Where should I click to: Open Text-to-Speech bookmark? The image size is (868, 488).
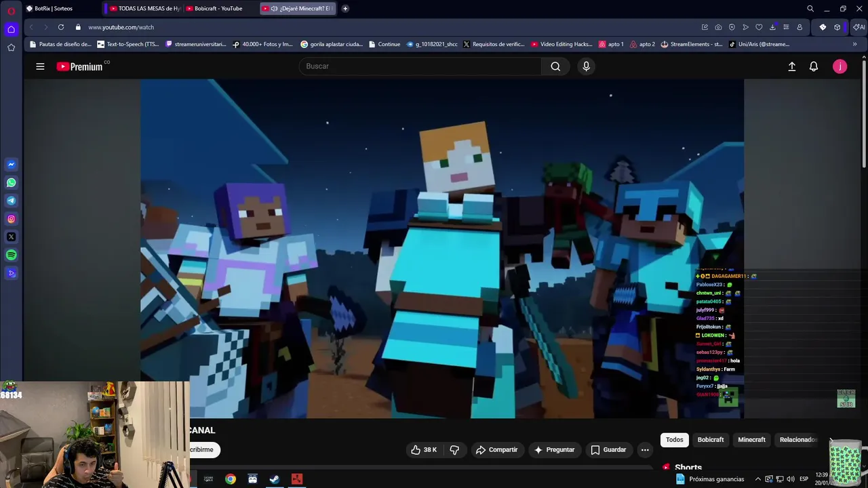click(x=128, y=44)
